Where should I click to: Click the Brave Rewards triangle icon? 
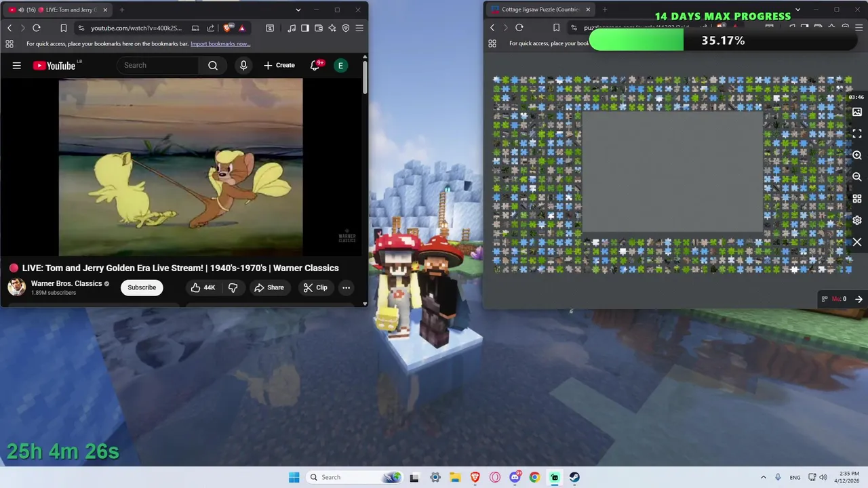pos(241,28)
